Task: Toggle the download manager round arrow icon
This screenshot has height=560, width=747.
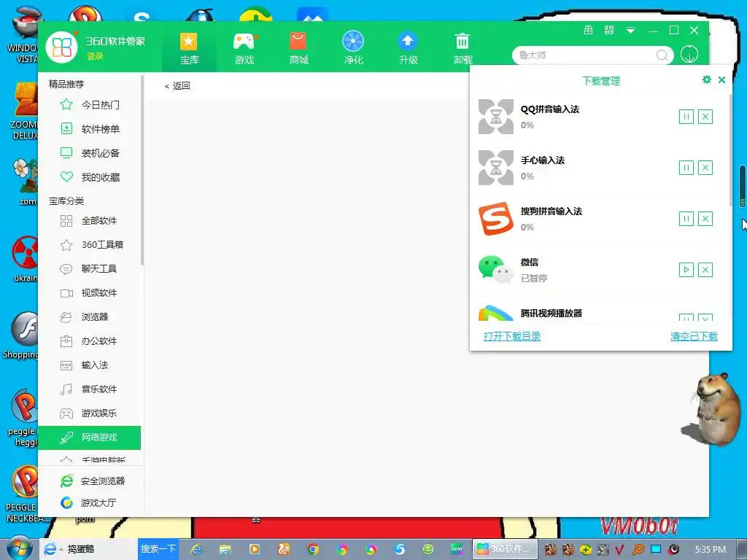Action: pyautogui.click(x=689, y=54)
